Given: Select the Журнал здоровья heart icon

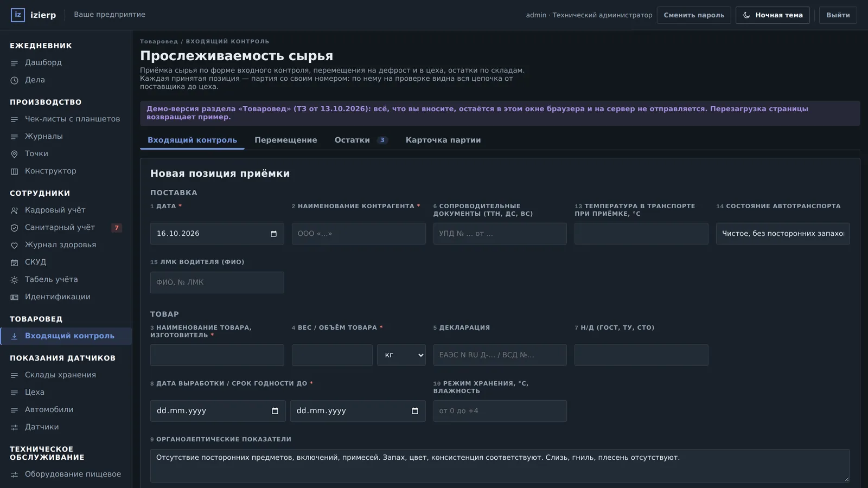Looking at the screenshot, I should tap(15, 245).
